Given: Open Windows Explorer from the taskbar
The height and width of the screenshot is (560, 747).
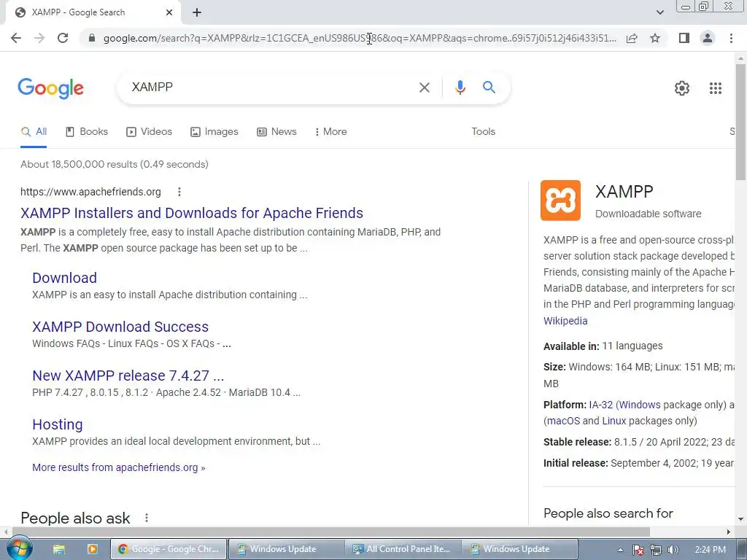Looking at the screenshot, I should click(x=58, y=549).
